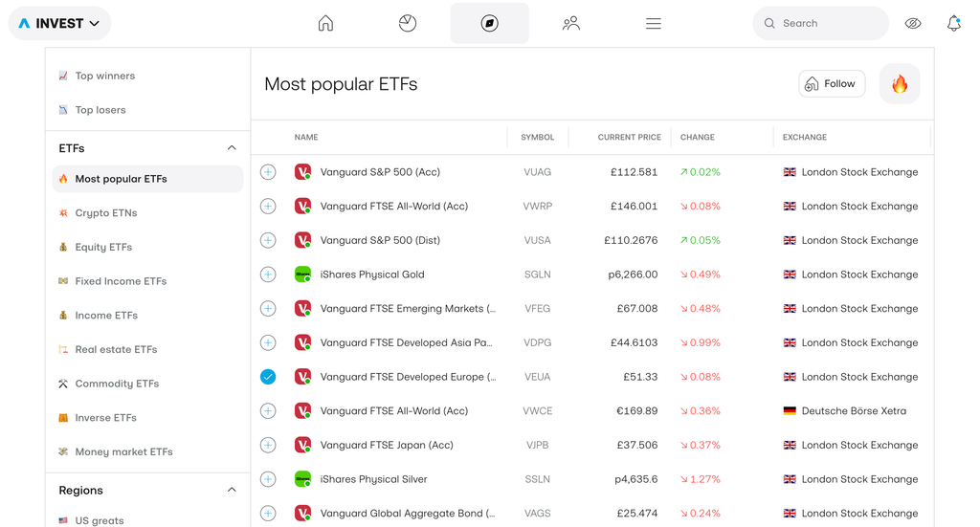
Task: Open the INVEST account dropdown
Action: point(59,23)
